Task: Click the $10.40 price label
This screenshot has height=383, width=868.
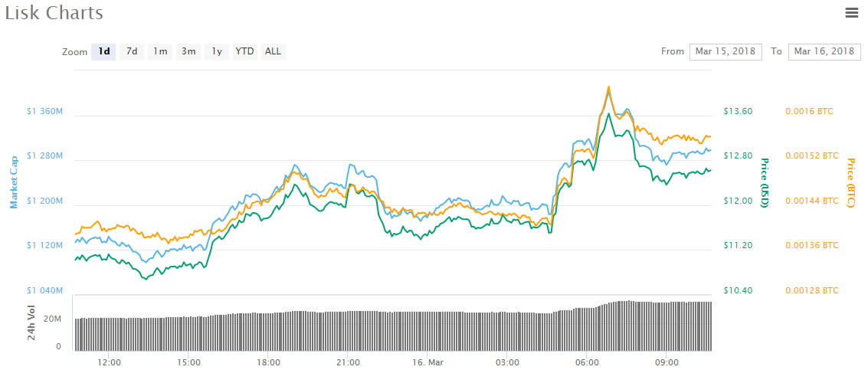Action: click(x=738, y=290)
